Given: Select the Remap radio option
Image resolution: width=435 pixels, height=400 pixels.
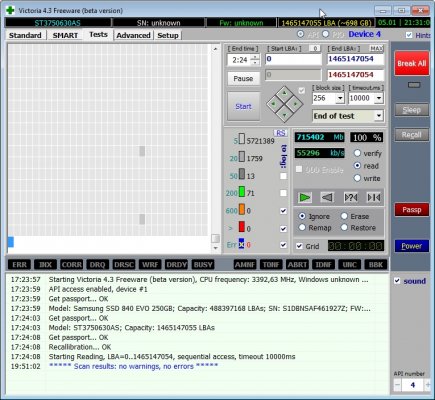Looking at the screenshot, I should pos(302,228).
